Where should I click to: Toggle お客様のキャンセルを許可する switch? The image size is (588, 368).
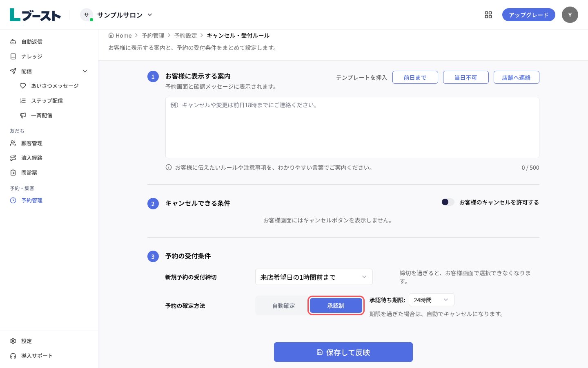tap(448, 202)
